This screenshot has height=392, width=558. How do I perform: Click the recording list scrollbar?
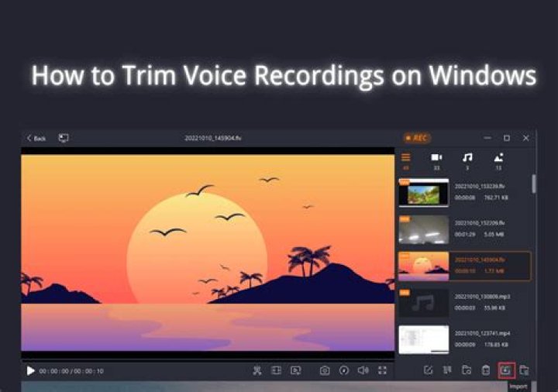point(534,184)
